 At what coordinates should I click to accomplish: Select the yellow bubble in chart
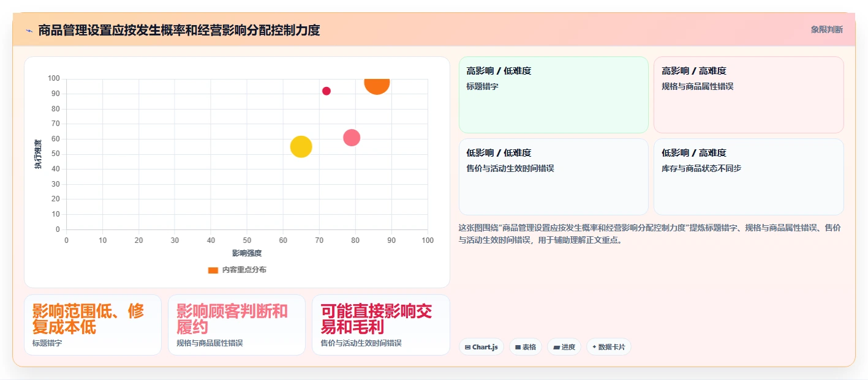pyautogui.click(x=301, y=147)
